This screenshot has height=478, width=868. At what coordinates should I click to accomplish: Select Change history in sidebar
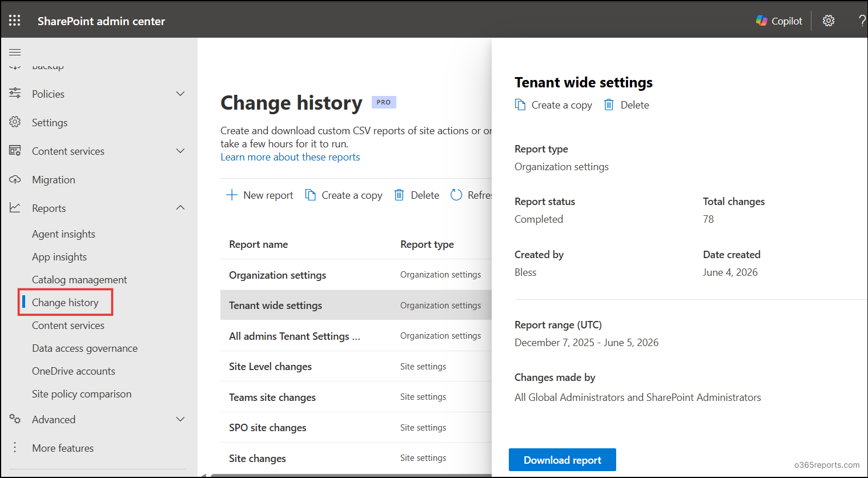[65, 302]
